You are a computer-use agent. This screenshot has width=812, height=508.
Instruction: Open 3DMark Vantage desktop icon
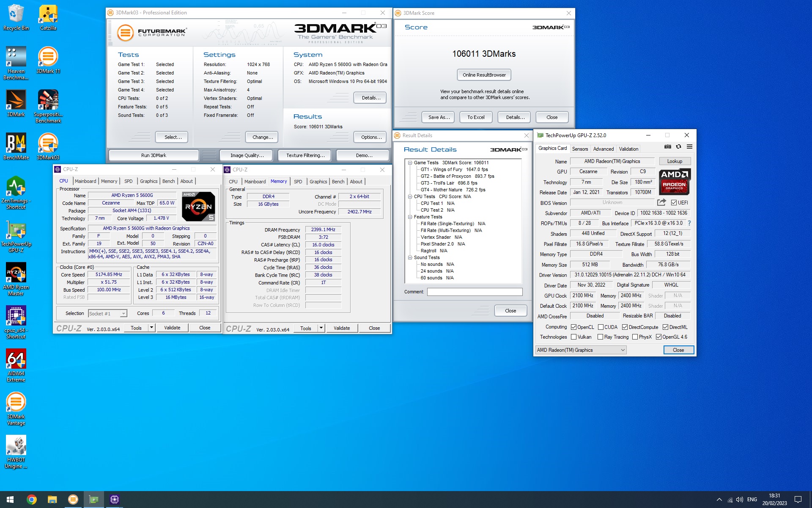(16, 408)
